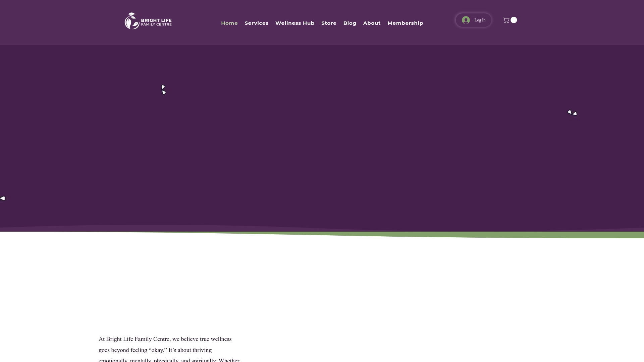
Task: Click the white cart item count bubble
Action: click(x=514, y=20)
